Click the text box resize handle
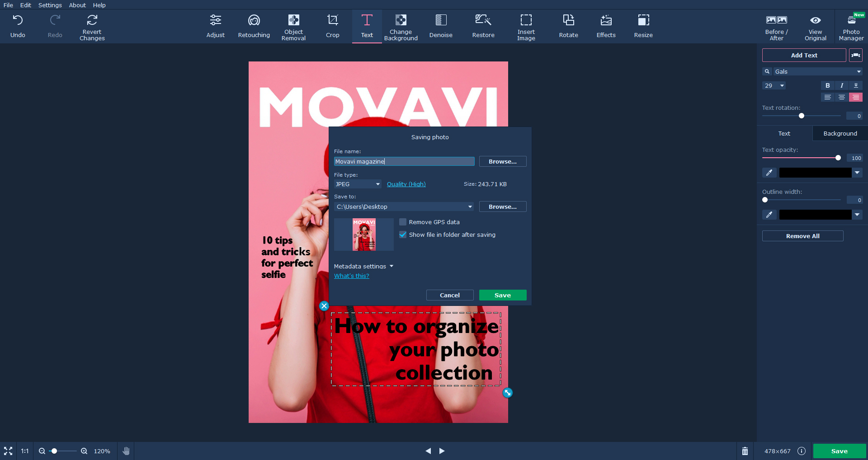Viewport: 868px width, 460px height. [508, 393]
